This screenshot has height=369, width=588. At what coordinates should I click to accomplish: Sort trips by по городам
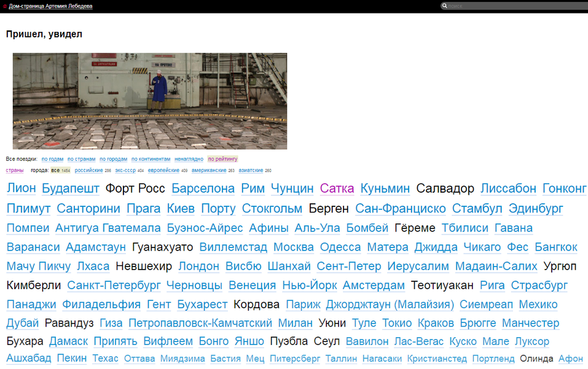pyautogui.click(x=113, y=159)
